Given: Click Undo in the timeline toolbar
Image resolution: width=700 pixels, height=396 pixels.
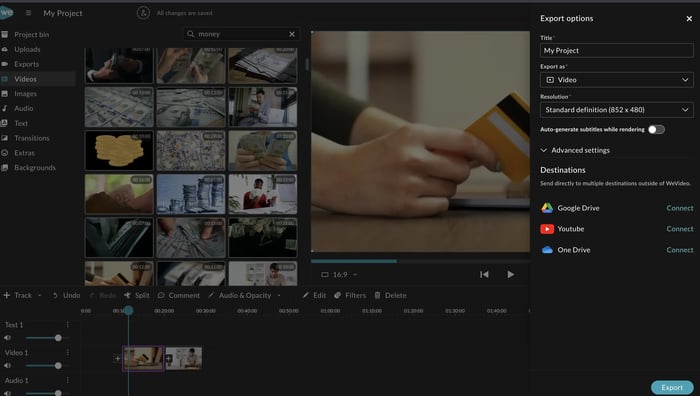Looking at the screenshot, I should coord(66,295).
